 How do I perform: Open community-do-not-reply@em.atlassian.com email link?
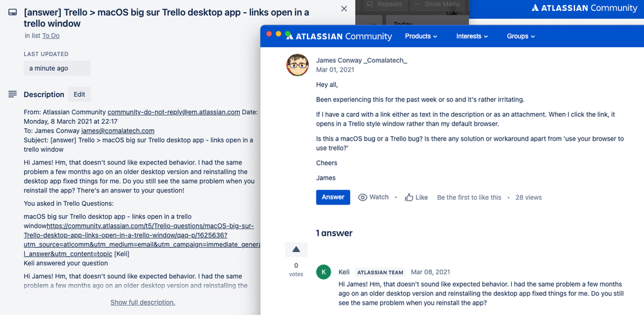[x=174, y=112]
